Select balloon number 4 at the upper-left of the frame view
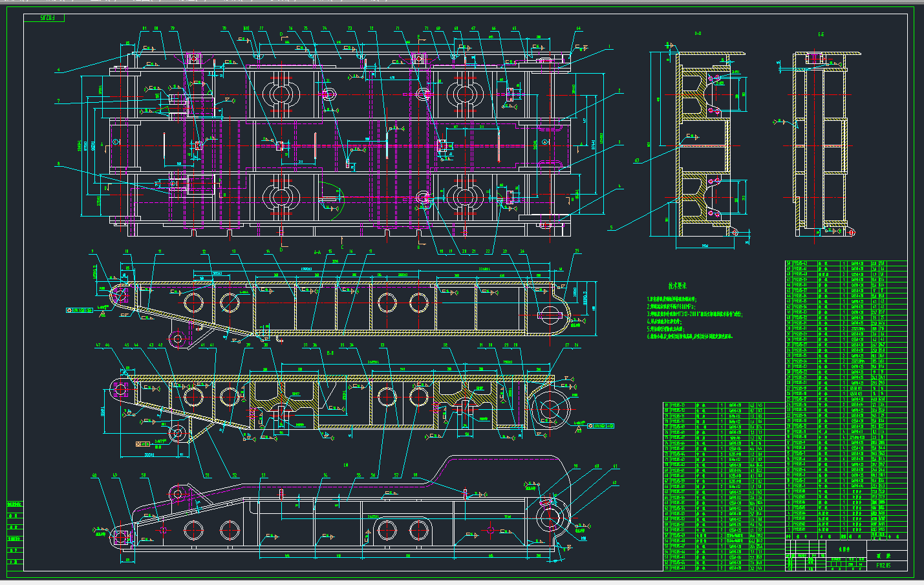 58,70
